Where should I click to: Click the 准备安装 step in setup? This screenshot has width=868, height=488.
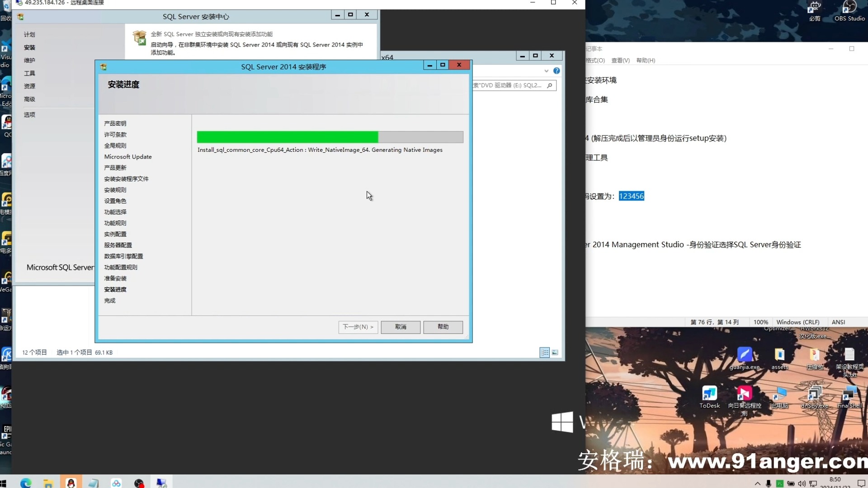pos(115,278)
